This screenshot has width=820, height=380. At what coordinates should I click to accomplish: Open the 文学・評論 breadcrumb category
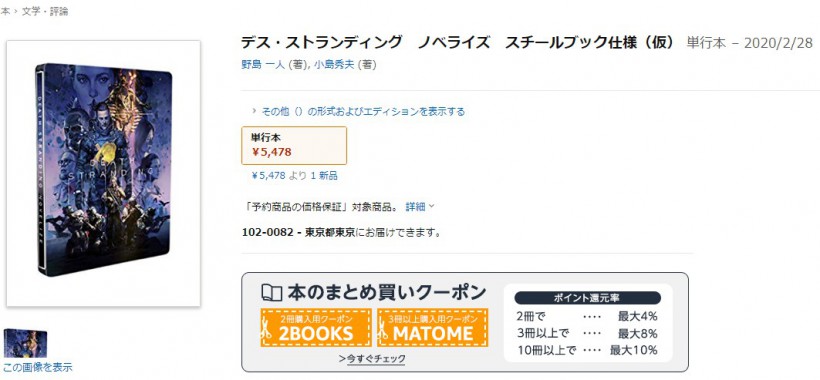44,11
